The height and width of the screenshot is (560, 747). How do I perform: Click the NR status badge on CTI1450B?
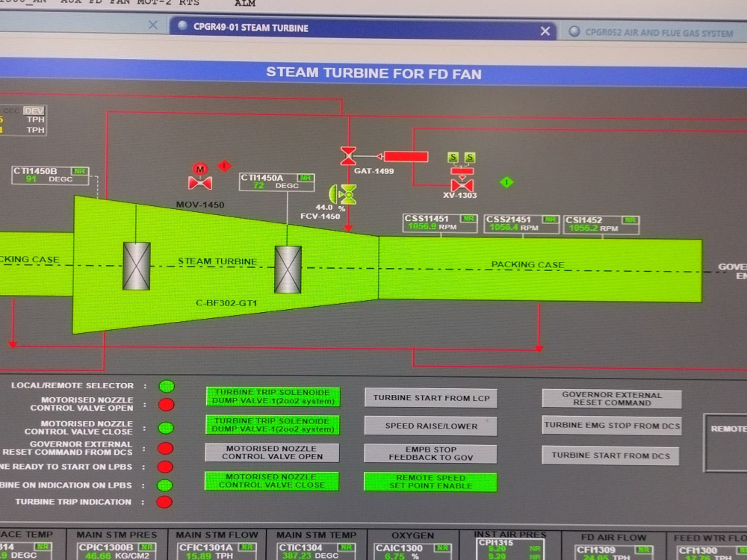(79, 171)
